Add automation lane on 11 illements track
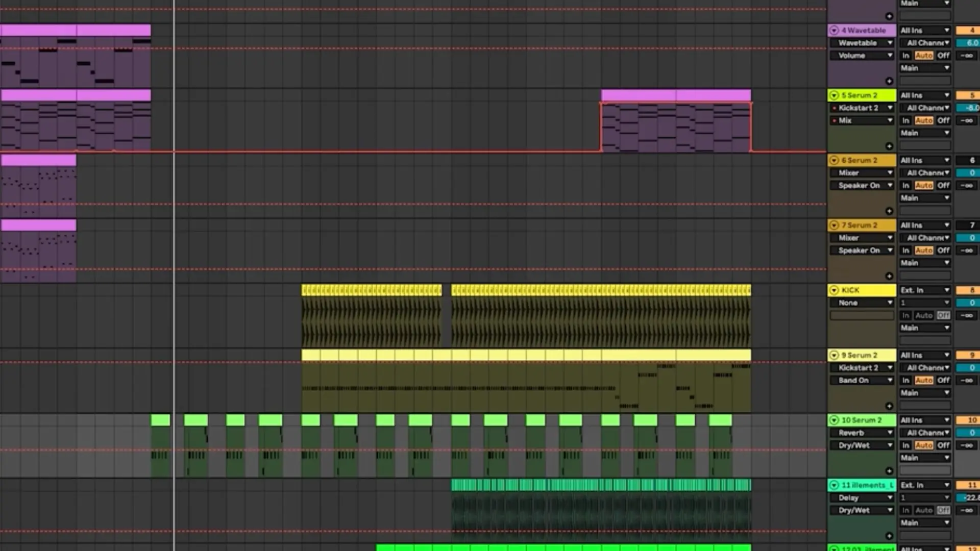 (889, 536)
